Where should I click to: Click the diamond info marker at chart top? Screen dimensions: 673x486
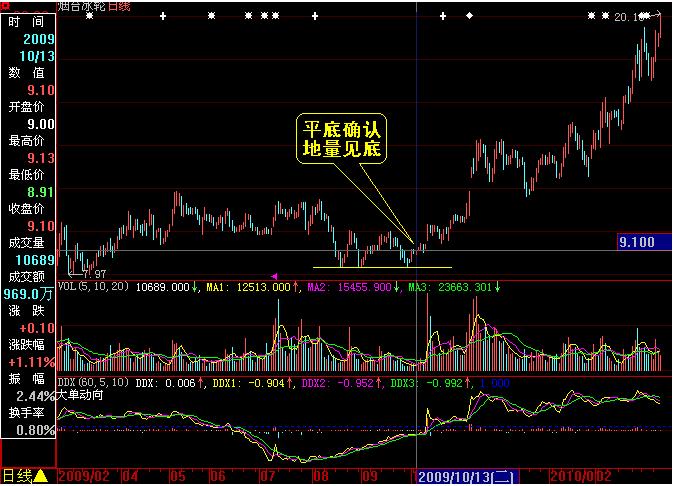[x=470, y=16]
